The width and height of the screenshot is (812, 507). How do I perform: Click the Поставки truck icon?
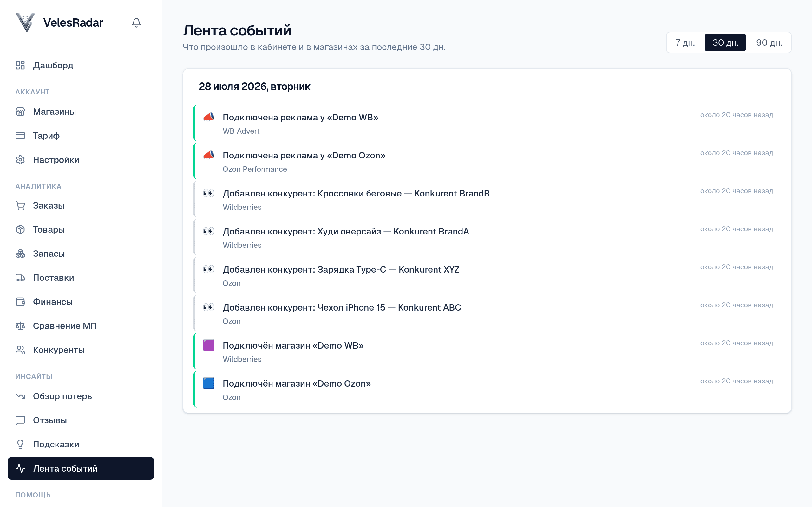tap(20, 278)
